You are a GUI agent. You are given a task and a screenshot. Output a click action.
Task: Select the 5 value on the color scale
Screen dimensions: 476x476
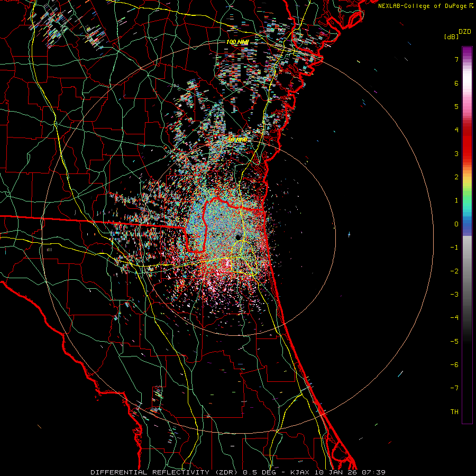(456, 106)
